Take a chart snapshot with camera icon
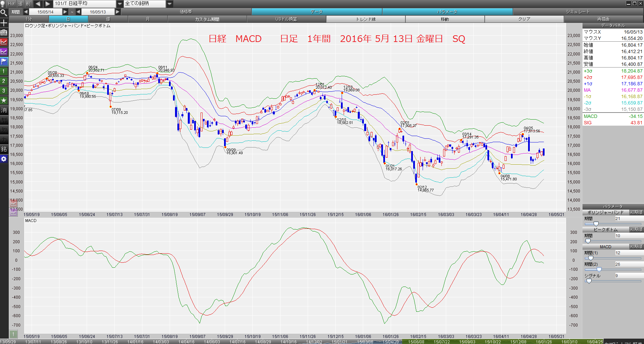This screenshot has width=644, height=344. pyautogui.click(x=4, y=32)
